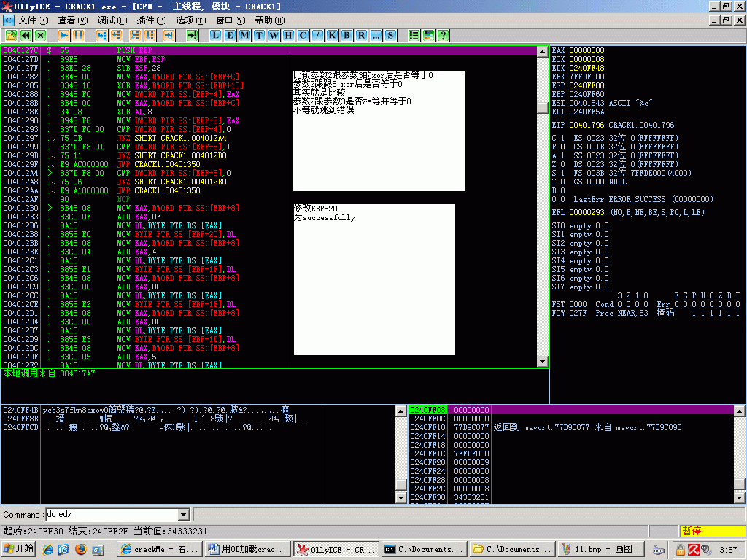The width and height of the screenshot is (747, 560).
Task: Click the Open file toolbar icon
Action: coord(11,35)
